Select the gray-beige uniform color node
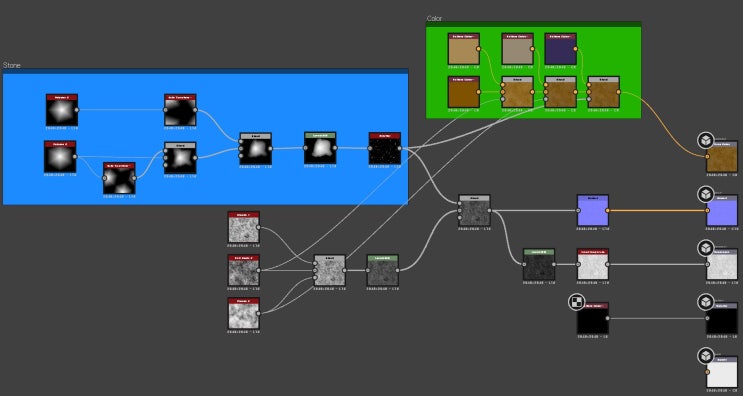The image size is (743, 396). coord(518,49)
